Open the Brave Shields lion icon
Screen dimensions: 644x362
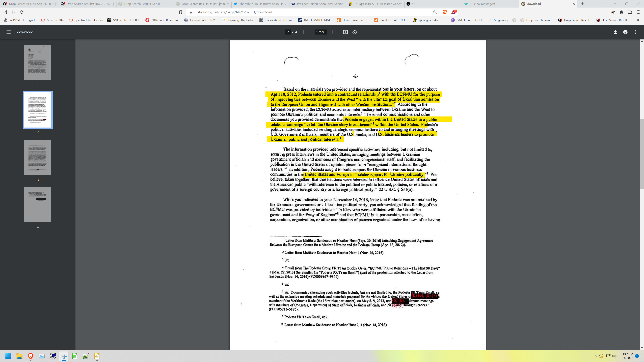click(x=444, y=12)
